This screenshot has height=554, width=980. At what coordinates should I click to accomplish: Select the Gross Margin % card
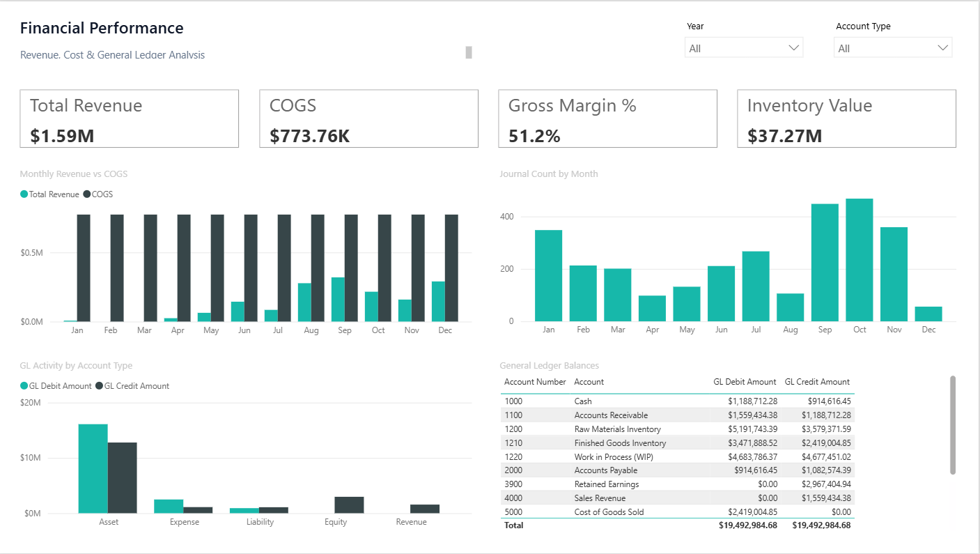pyautogui.click(x=607, y=118)
